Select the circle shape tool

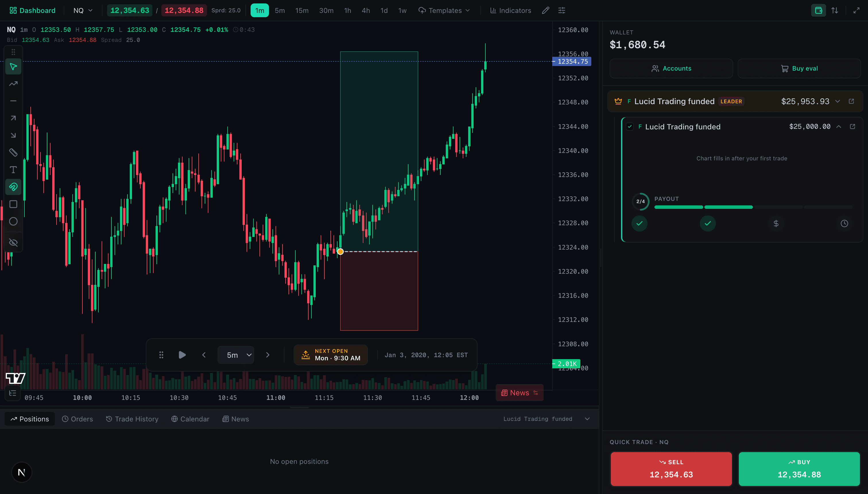coord(13,221)
